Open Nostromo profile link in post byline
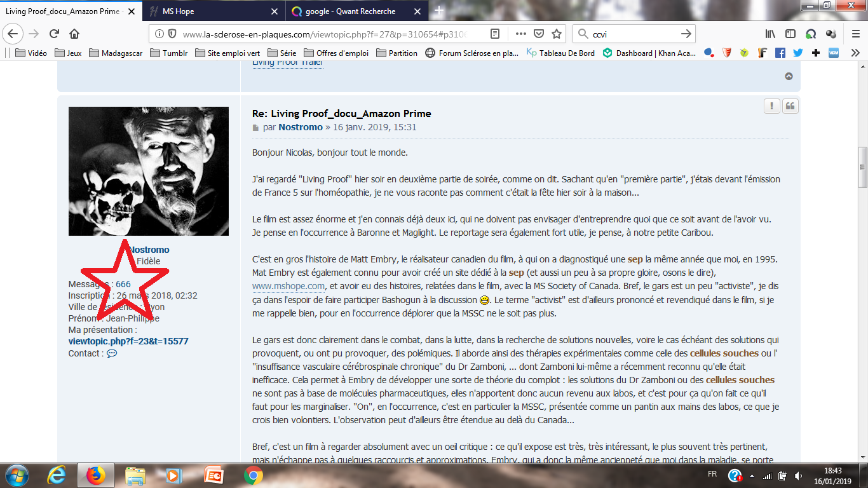Screen dimensions: 868x488 301,127
